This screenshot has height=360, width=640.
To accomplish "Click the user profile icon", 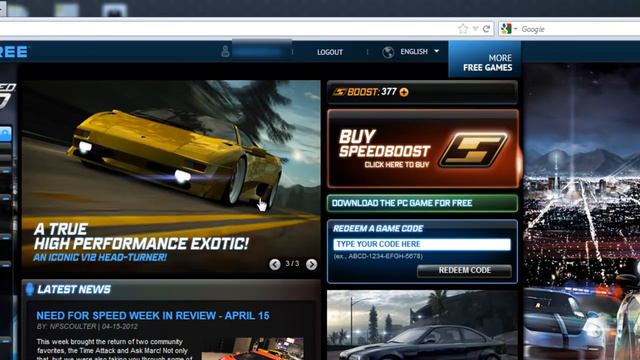I will [x=225, y=51].
